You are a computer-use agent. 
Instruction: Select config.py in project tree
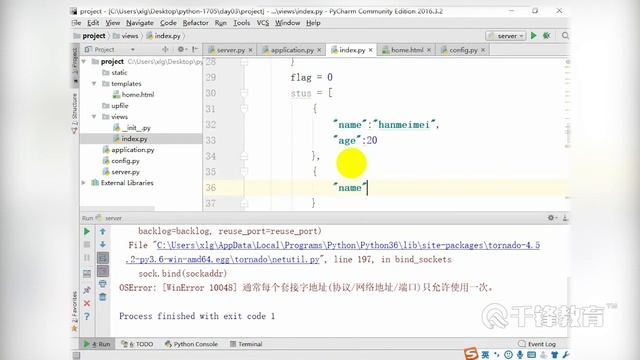click(x=121, y=161)
